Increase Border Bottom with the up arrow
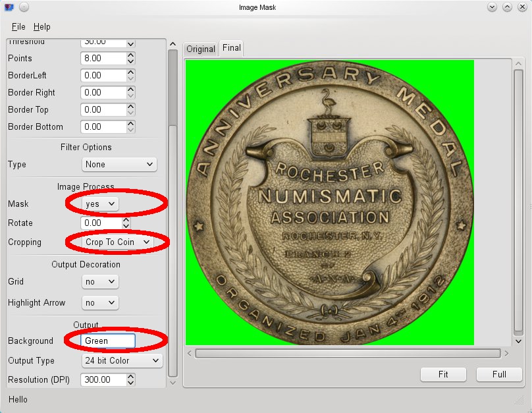Screen dimensions: 532x413 (131, 124)
